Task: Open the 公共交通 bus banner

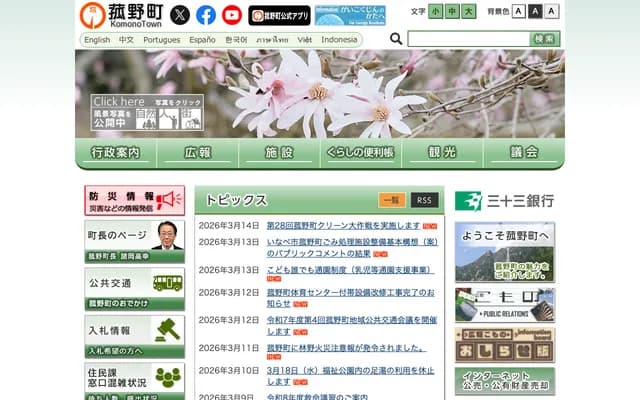Action: (x=134, y=289)
